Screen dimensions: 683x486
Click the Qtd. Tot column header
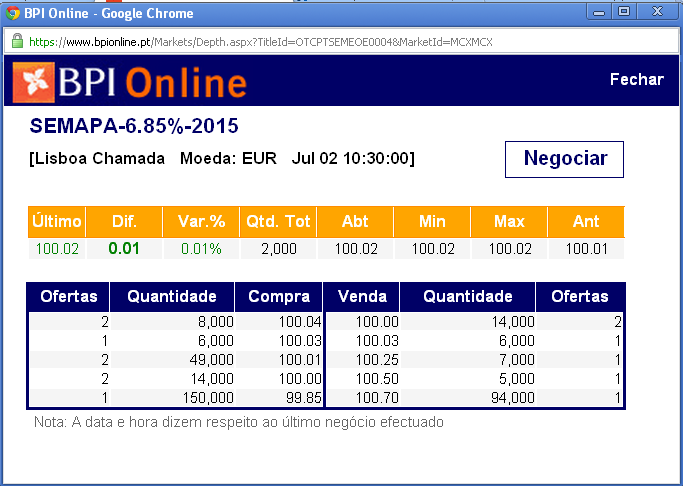[278, 221]
